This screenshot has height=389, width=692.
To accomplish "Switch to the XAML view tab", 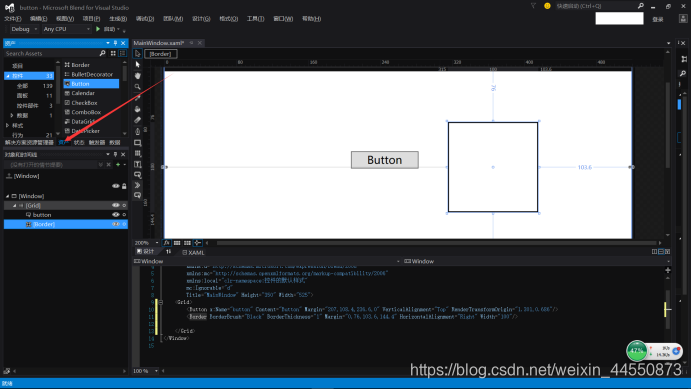I will [193, 253].
